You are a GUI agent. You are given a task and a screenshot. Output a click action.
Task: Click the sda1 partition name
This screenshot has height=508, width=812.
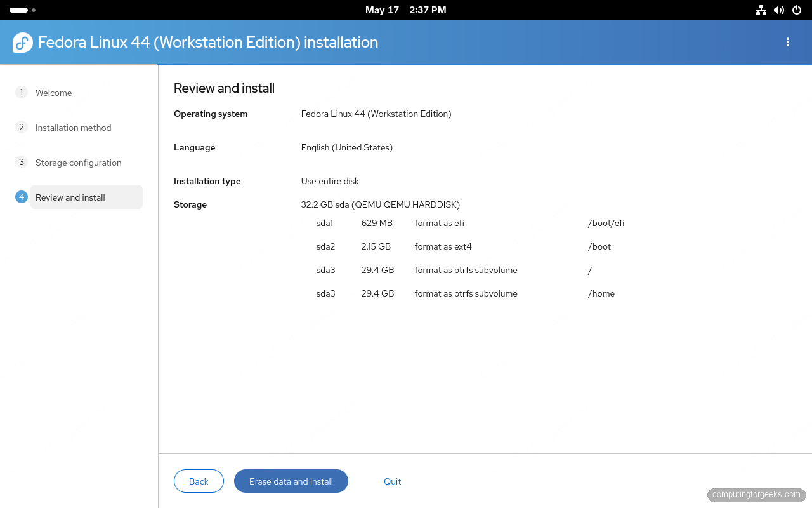(325, 223)
